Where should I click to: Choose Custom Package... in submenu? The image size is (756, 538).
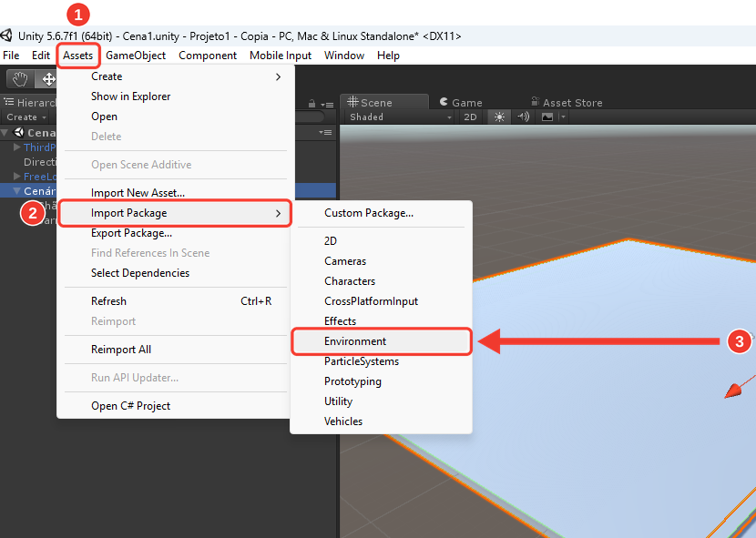pyautogui.click(x=381, y=213)
